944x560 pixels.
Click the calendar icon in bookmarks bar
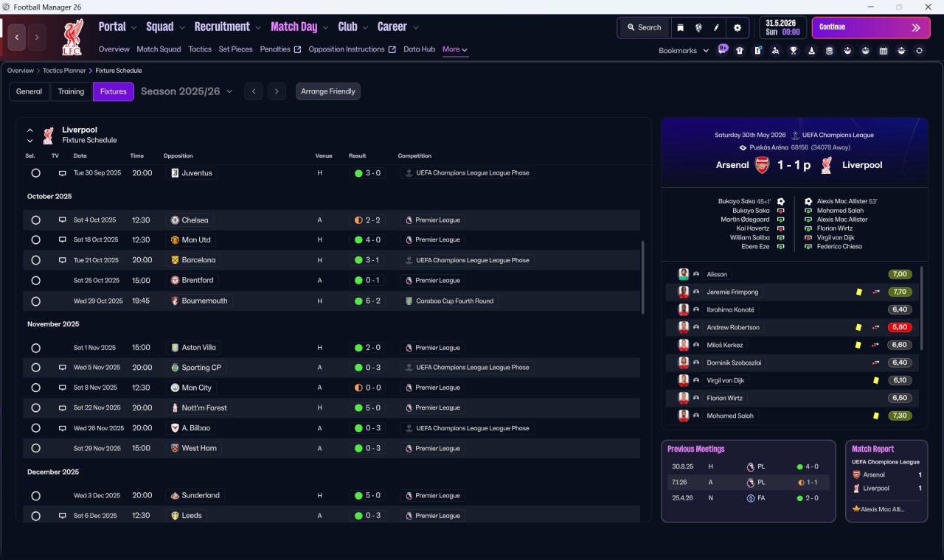(x=884, y=51)
